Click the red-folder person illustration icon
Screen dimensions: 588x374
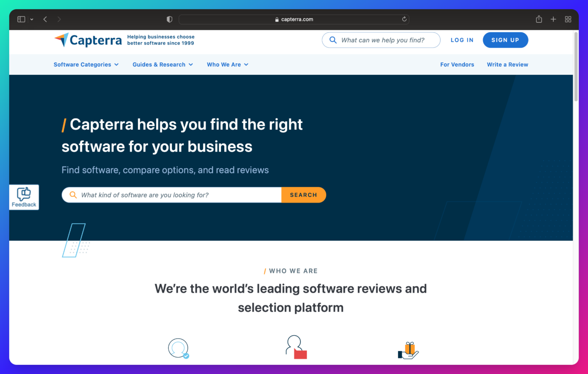click(295, 346)
